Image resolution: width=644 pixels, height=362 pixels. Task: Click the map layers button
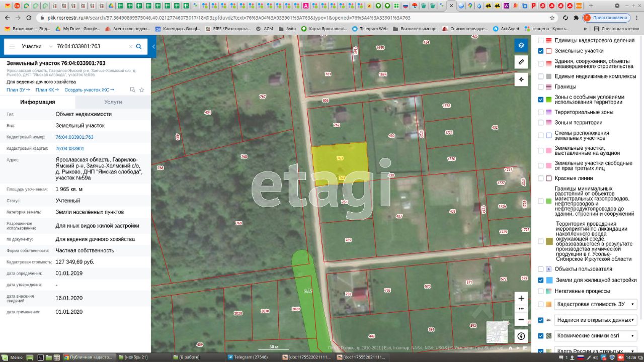(521, 45)
